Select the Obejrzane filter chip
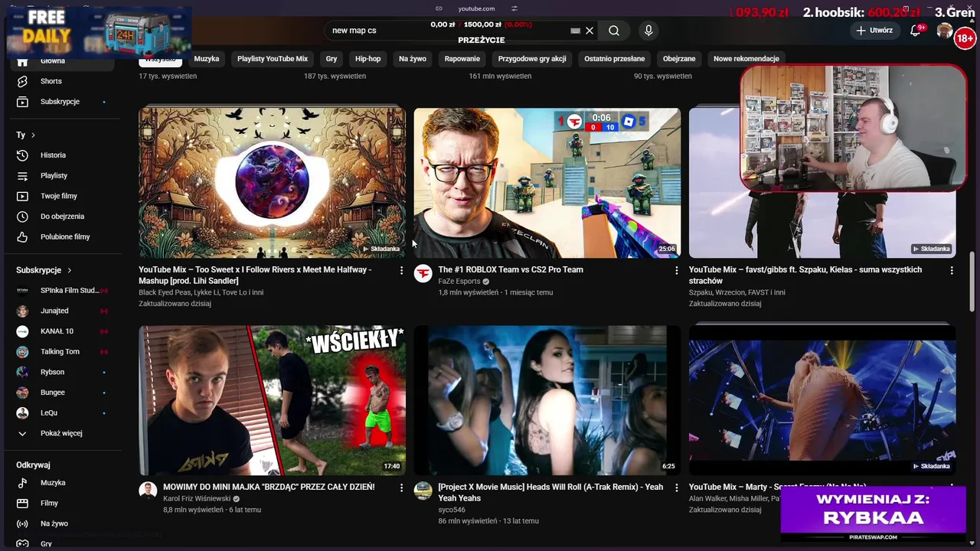Image resolution: width=980 pixels, height=551 pixels. click(679, 59)
